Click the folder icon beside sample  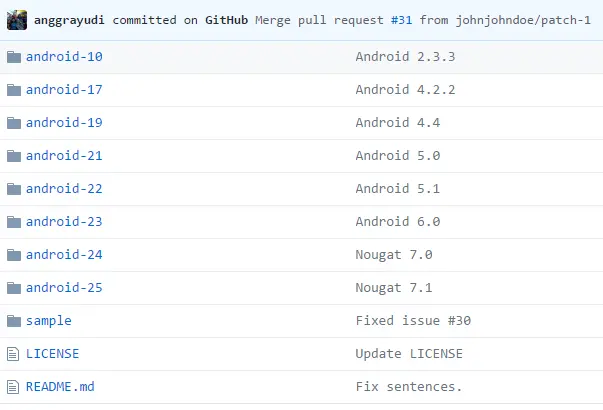coord(14,321)
